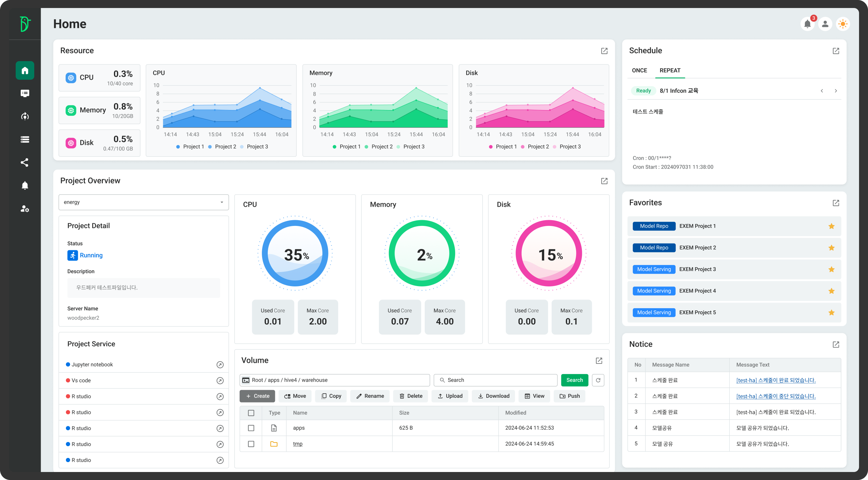Go to previous schedule chevron

pyautogui.click(x=822, y=91)
